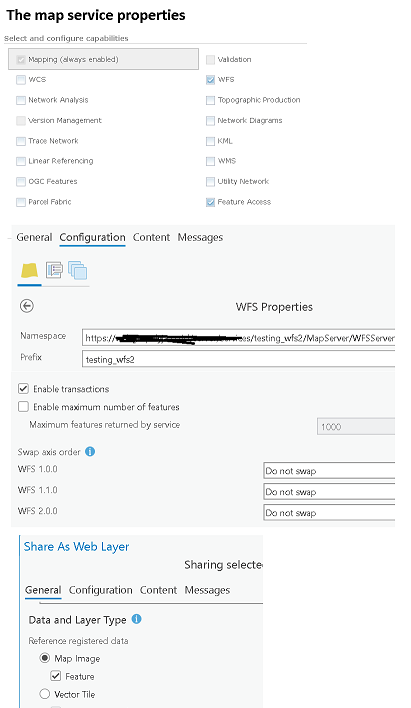Screen dimensions: 411x708
Task: Check the Version Management capability
Action: 21,121
